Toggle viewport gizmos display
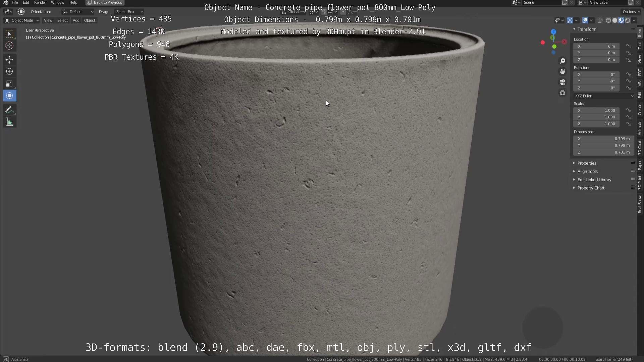Image resolution: width=644 pixels, height=362 pixels. [570, 20]
